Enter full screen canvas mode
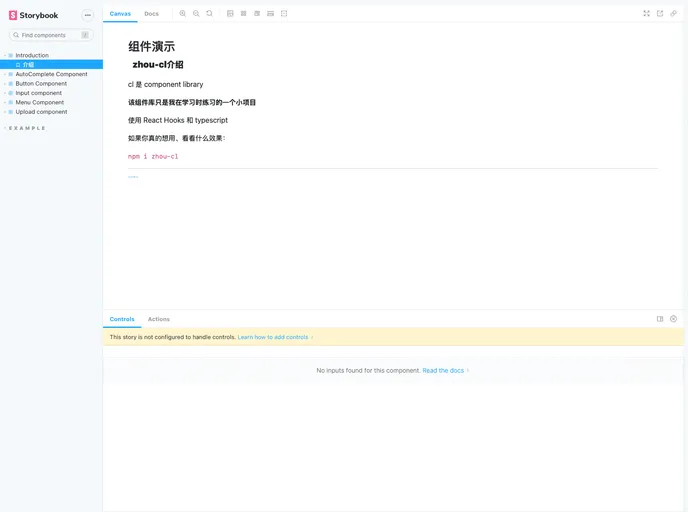688x512 pixels. (646, 14)
